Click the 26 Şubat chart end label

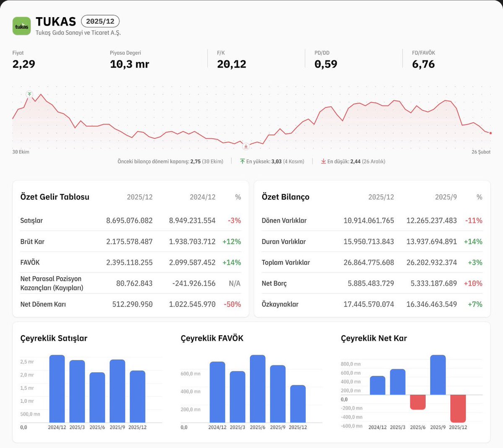(481, 152)
